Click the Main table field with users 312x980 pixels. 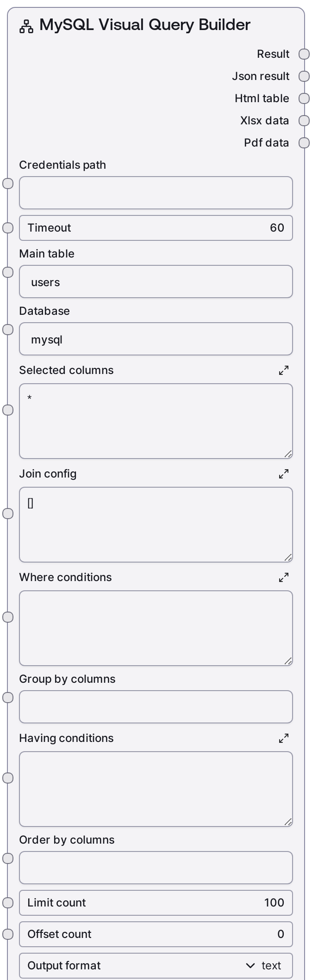pyautogui.click(x=156, y=282)
